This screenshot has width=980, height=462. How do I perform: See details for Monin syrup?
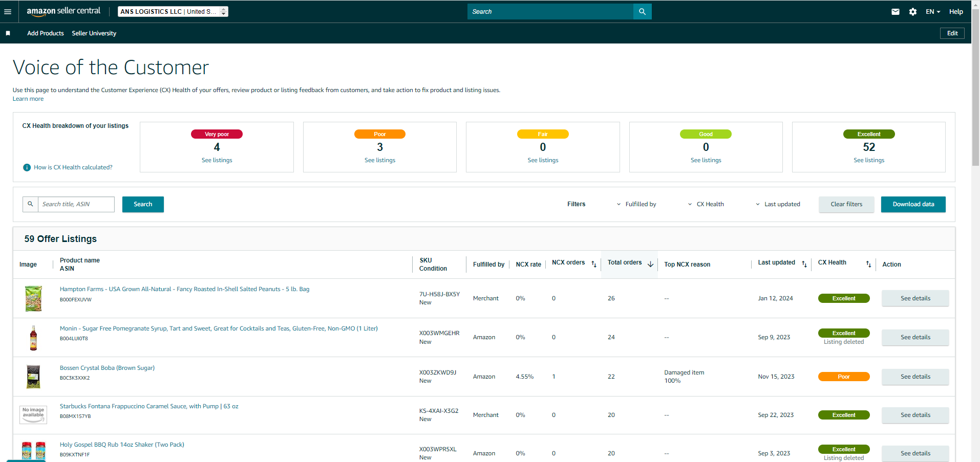pos(915,337)
